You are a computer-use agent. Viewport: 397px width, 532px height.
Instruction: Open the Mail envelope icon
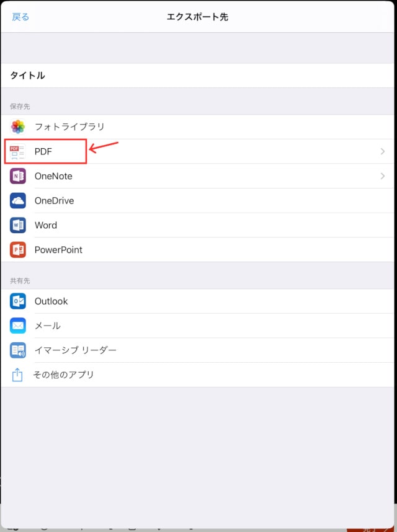(x=17, y=326)
